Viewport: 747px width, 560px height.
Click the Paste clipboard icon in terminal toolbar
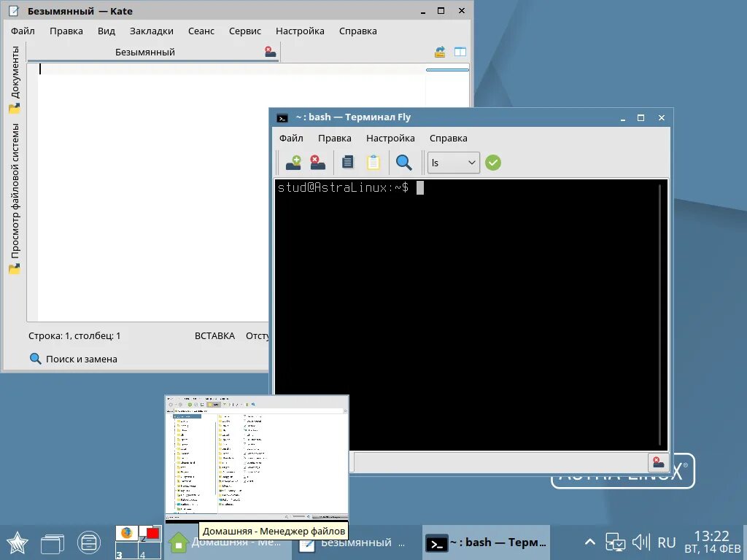click(373, 163)
